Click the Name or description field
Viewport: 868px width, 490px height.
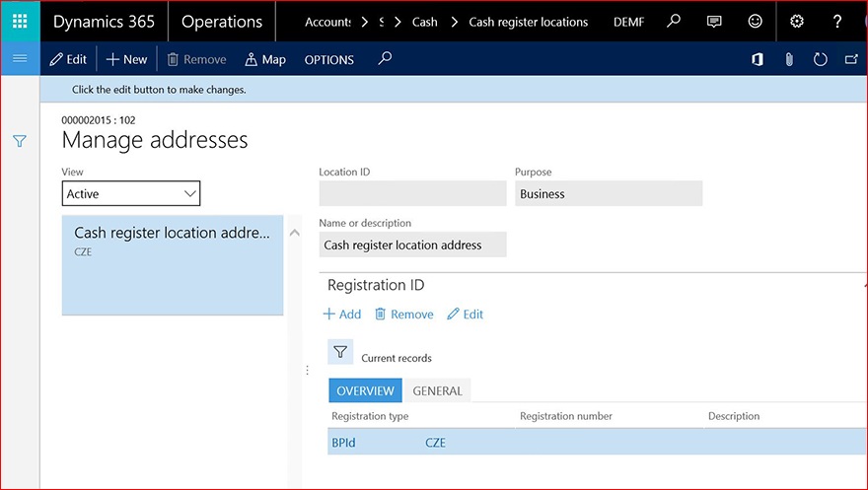412,245
